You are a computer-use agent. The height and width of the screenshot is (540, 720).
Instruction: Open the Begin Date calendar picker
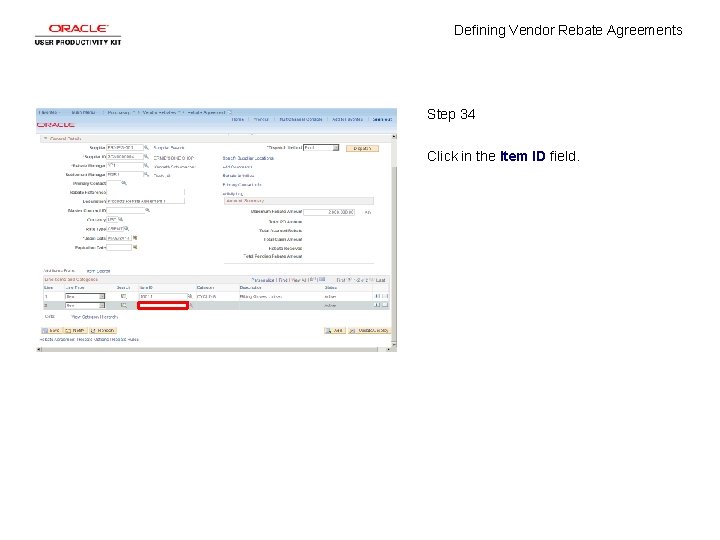click(135, 238)
